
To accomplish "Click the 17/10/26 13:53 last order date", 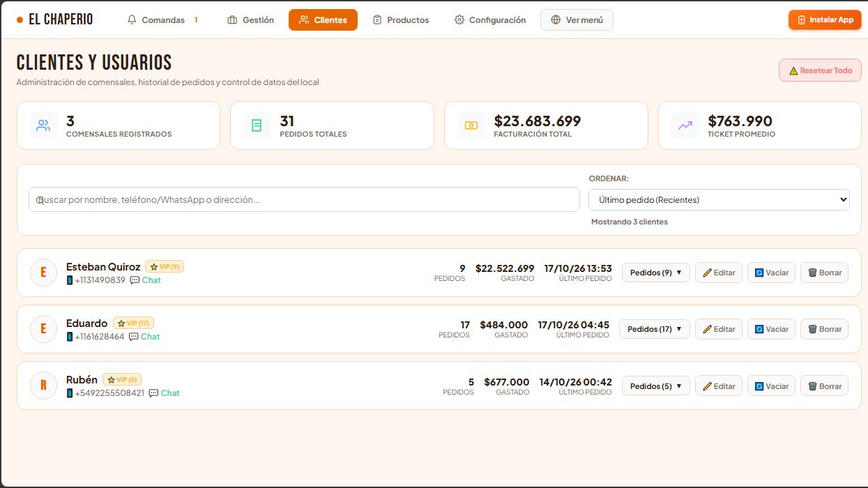I will pyautogui.click(x=578, y=268).
